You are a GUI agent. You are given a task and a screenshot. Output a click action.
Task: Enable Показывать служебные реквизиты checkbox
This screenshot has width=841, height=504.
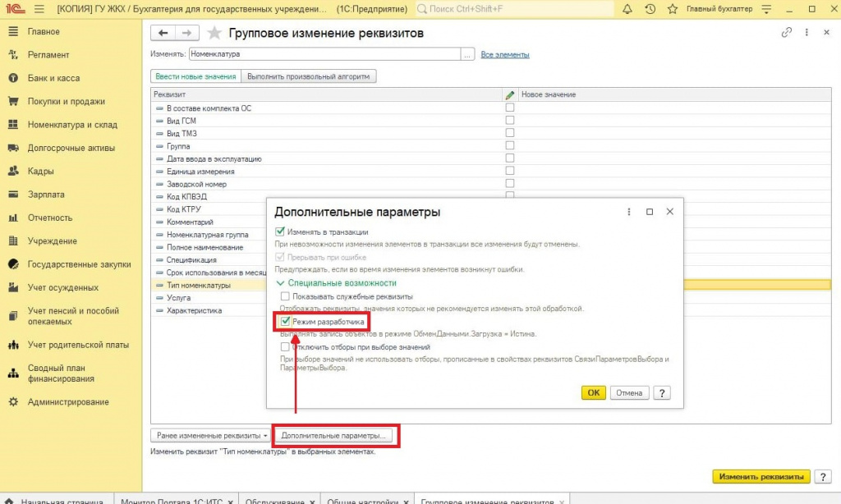(x=285, y=296)
